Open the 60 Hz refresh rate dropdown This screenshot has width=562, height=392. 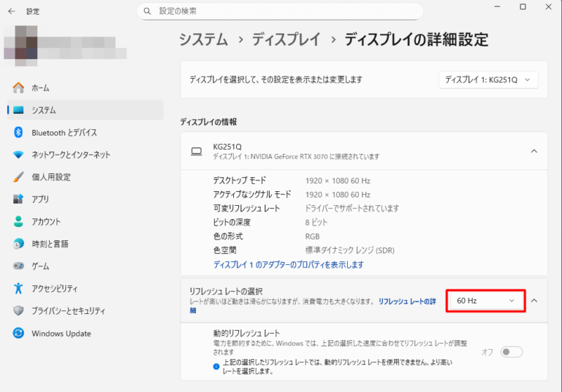tap(485, 301)
